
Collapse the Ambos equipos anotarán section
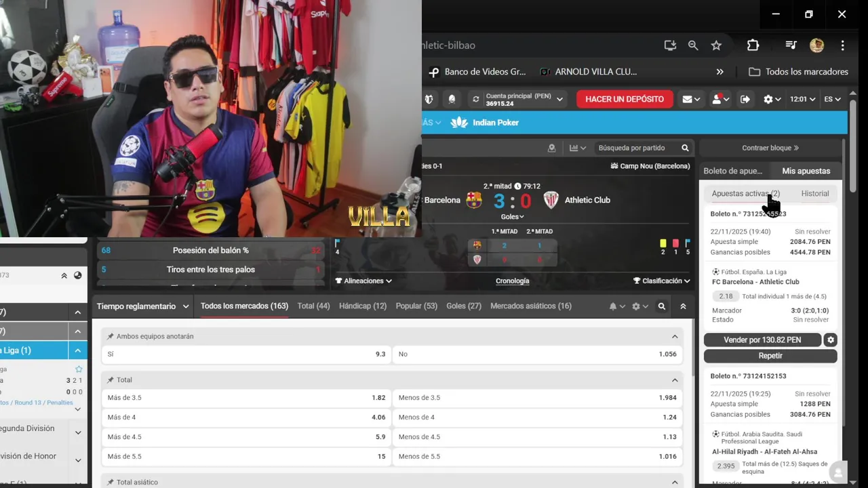675,337
